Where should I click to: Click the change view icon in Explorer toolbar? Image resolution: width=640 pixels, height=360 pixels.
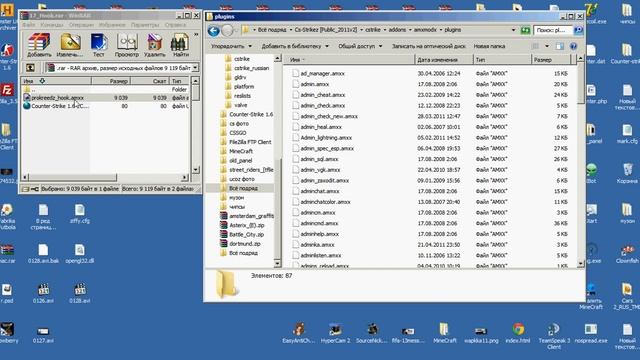(535, 46)
